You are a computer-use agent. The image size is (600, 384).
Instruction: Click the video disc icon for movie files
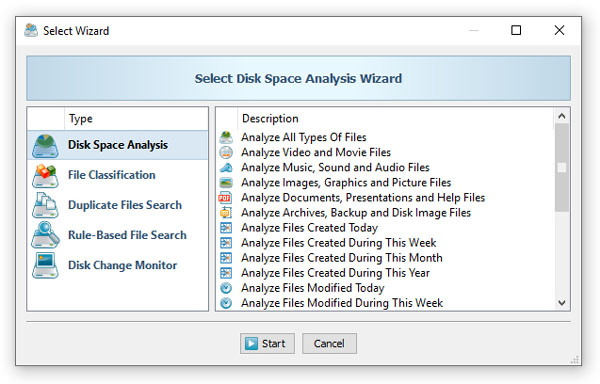click(x=226, y=152)
